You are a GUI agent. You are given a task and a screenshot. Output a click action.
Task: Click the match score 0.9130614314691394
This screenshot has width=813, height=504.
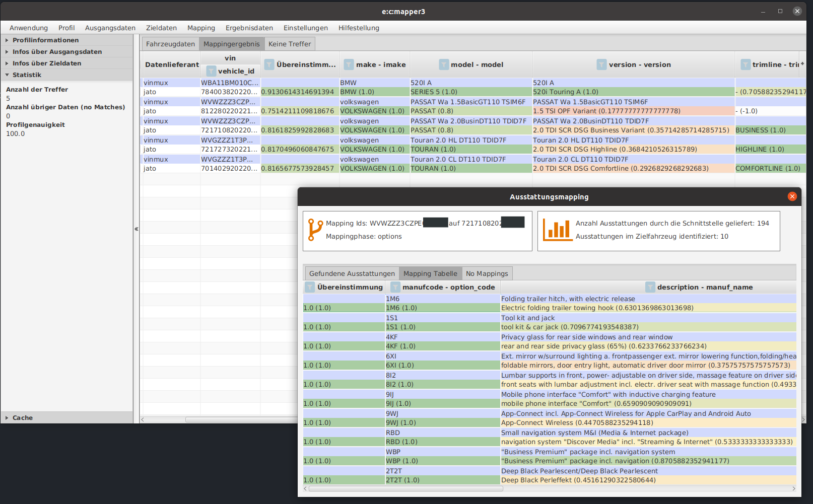(300, 92)
